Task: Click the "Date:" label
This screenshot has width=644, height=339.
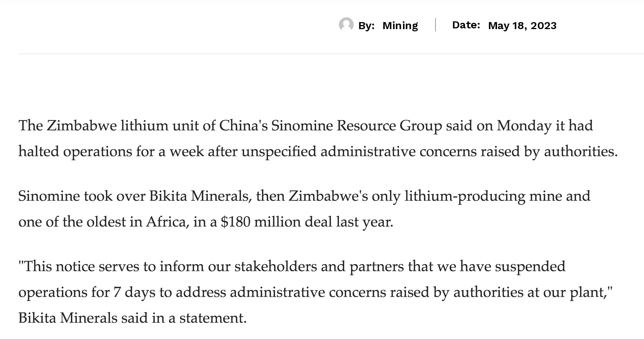Action: pos(466,25)
